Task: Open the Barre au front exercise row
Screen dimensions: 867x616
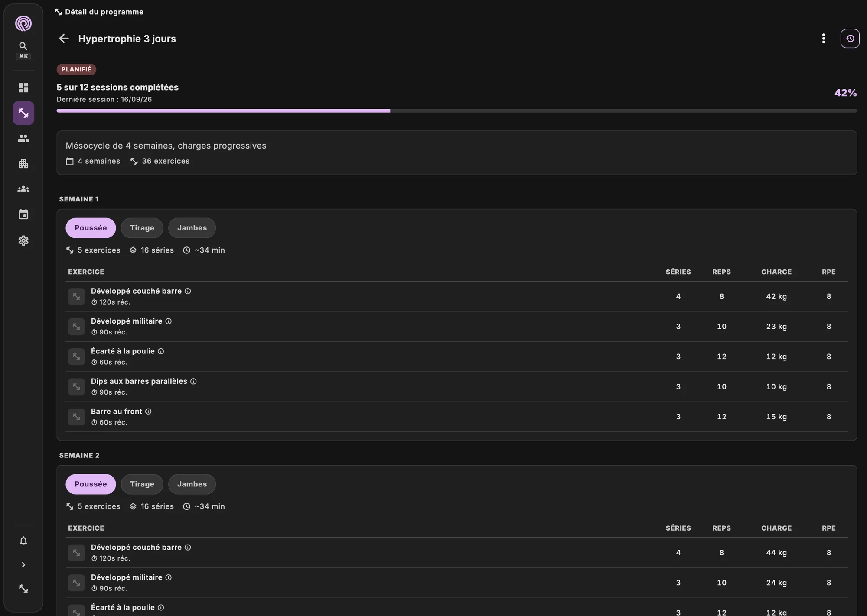Action: coord(456,417)
